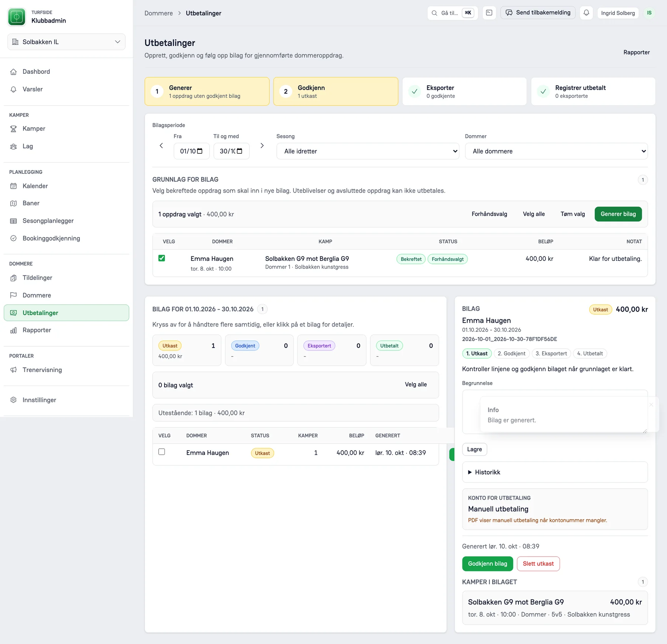Click the terminal panel icon in header
667x644 pixels.
pyautogui.click(x=489, y=13)
